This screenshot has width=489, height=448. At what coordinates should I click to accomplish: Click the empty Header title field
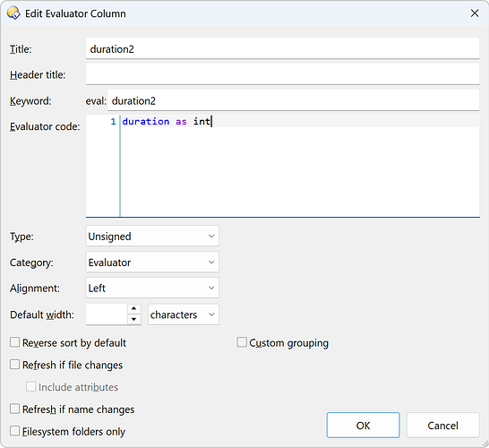pyautogui.click(x=282, y=74)
